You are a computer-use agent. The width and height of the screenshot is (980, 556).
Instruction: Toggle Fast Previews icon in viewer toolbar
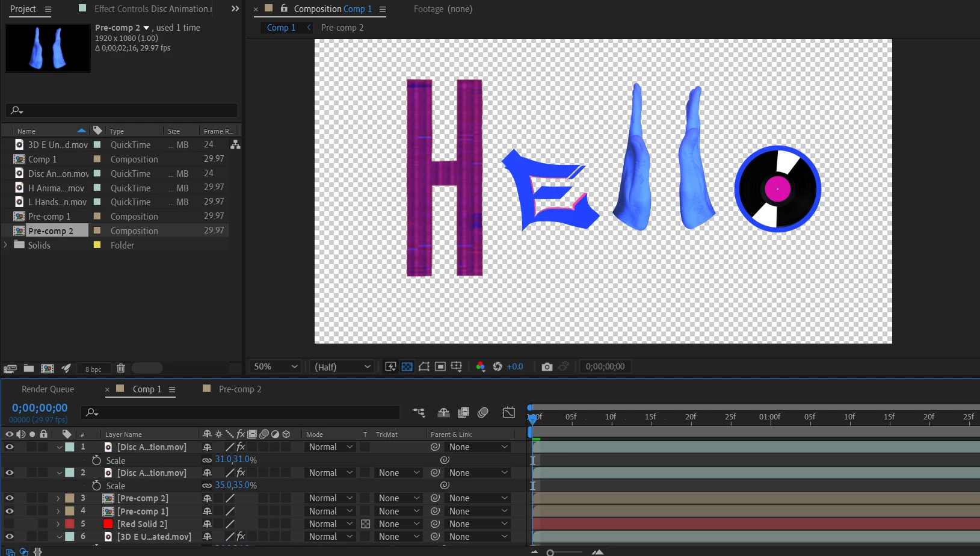390,366
